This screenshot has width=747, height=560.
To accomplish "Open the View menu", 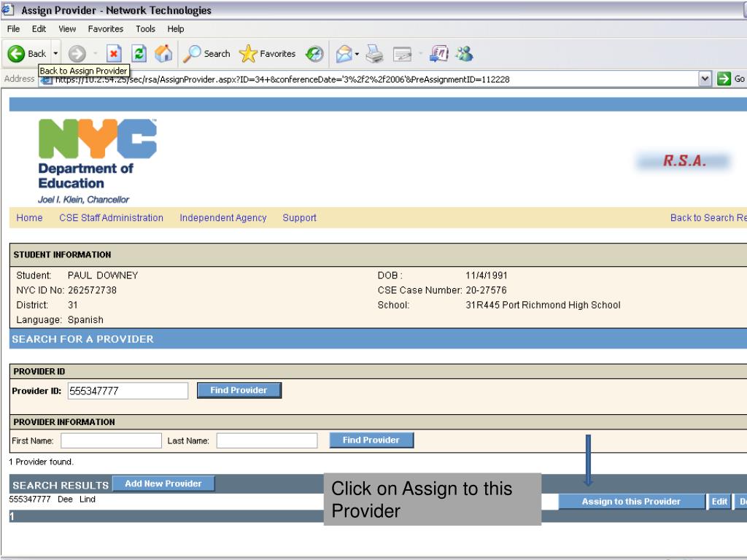I will pos(67,29).
